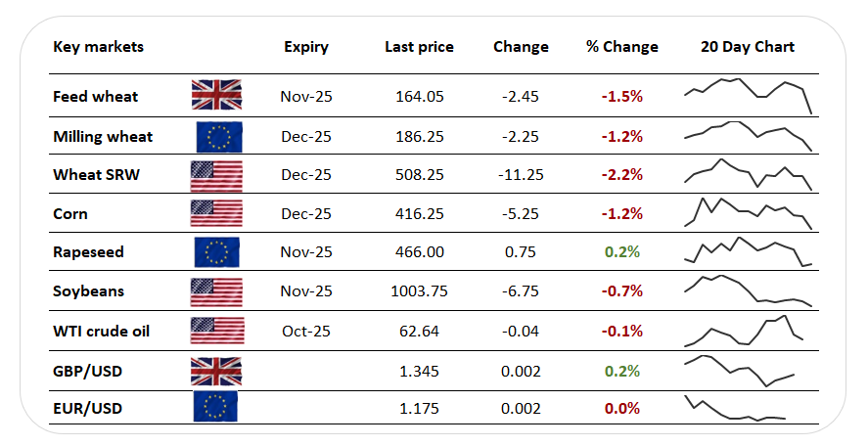Open the Feed wheat 20 day sparkline chart
Viewport: 868px width, 446px height.
748,96
